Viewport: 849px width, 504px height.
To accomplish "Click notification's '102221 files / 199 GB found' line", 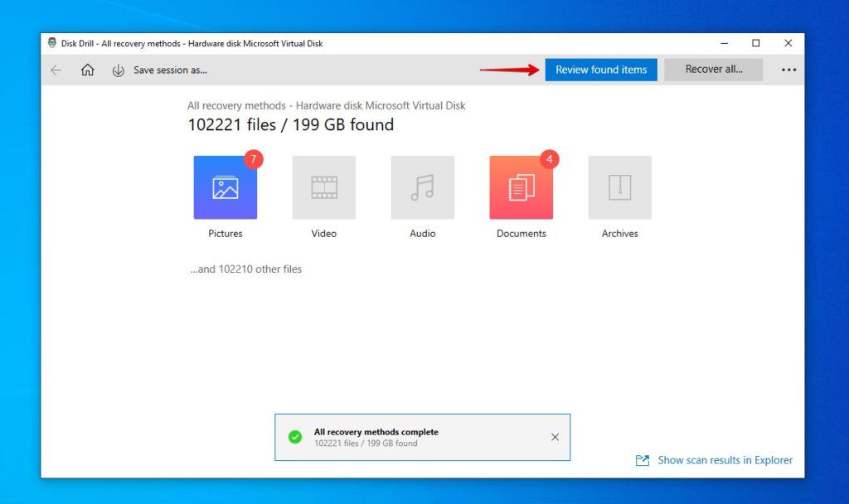I will [366, 443].
